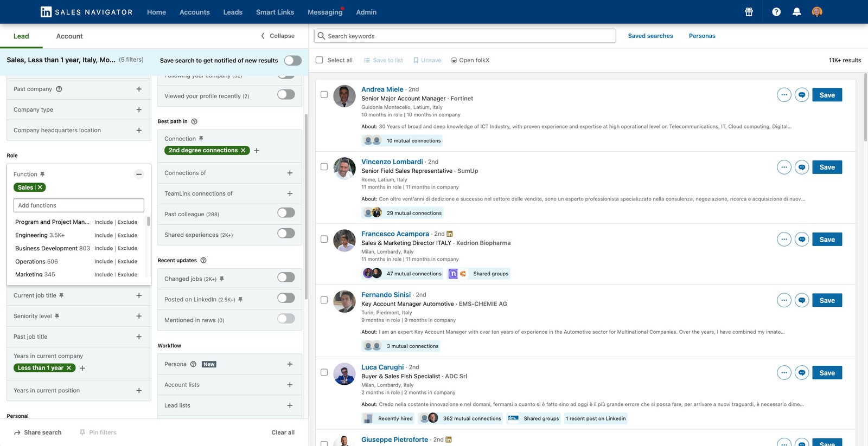
Task: Click the Open folkX icon button
Action: 470,60
